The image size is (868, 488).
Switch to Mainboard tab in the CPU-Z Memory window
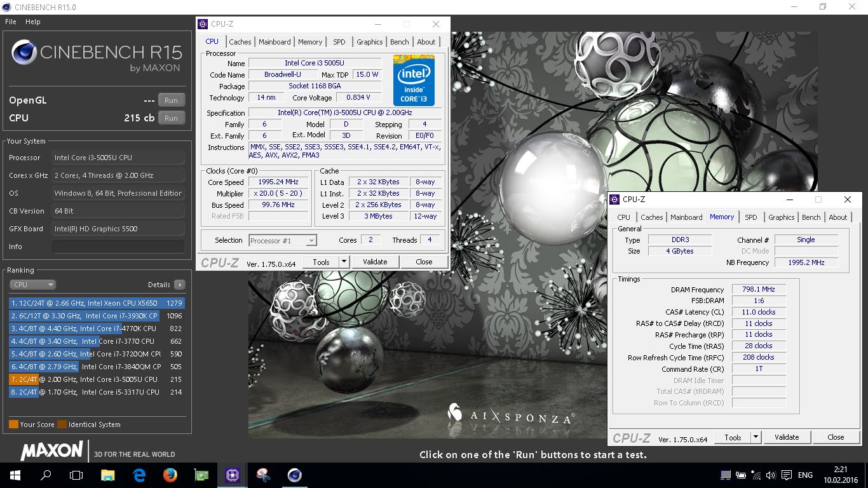point(687,217)
